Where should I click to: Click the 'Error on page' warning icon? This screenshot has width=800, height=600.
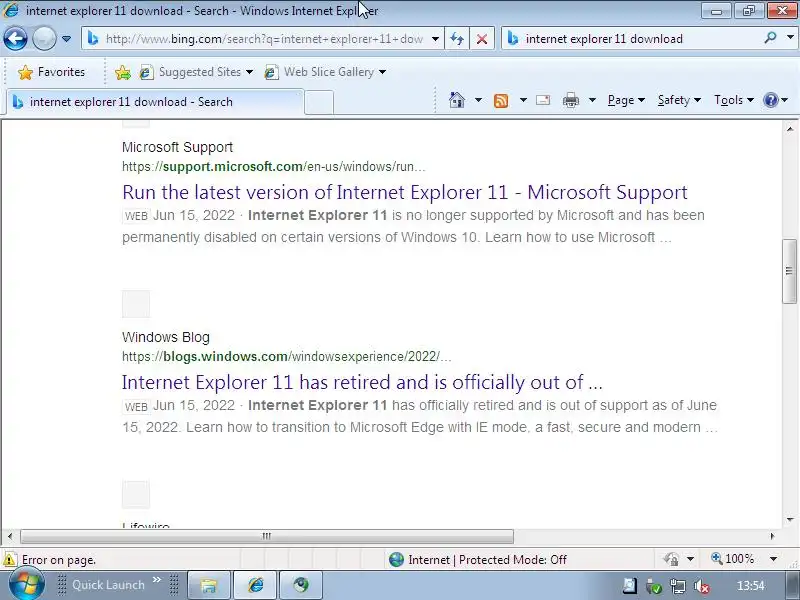(9, 560)
